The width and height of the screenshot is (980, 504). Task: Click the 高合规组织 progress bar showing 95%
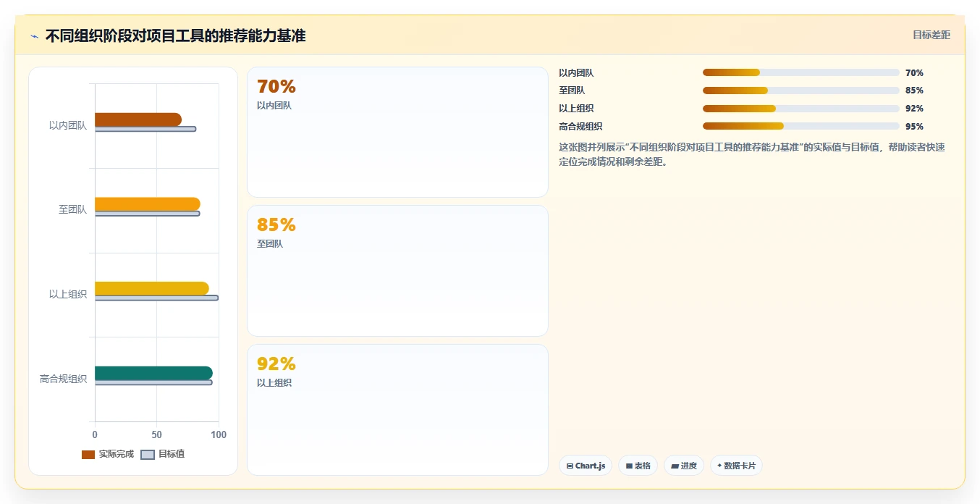click(801, 126)
